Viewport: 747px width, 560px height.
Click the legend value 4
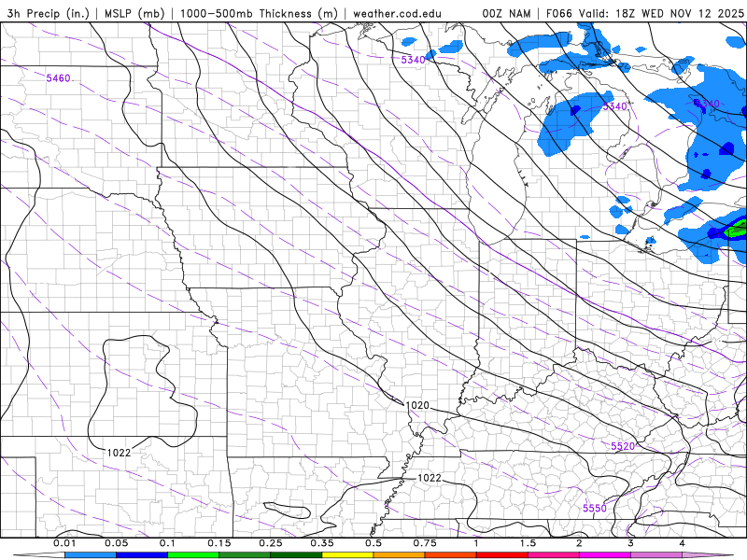(x=683, y=543)
